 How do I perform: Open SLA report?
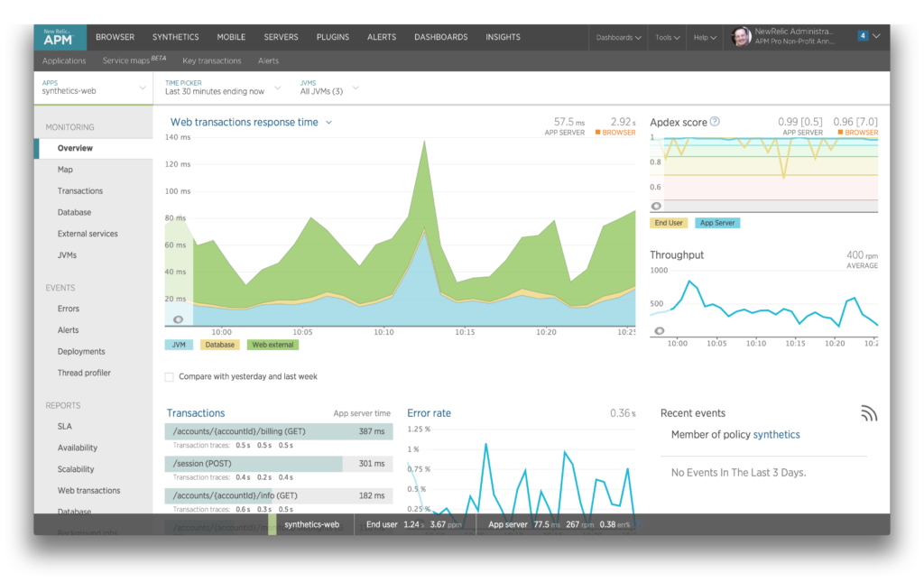pos(65,427)
